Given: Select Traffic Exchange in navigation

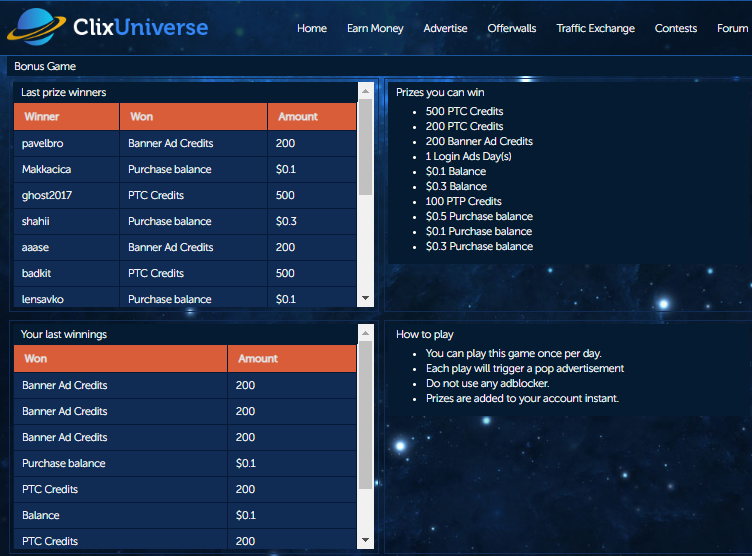Looking at the screenshot, I should click(x=595, y=28).
